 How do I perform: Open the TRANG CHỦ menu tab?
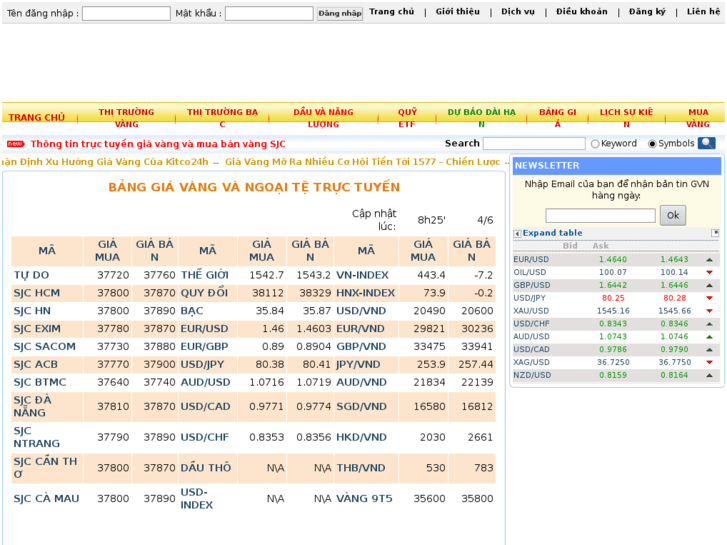click(x=37, y=117)
